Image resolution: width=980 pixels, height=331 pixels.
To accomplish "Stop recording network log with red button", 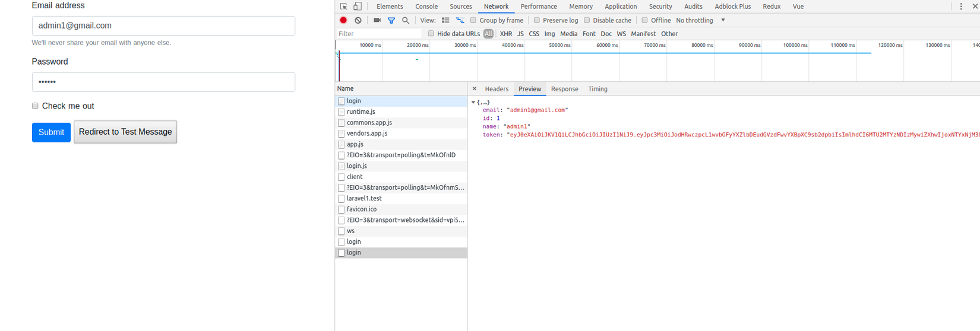I will pos(343,20).
